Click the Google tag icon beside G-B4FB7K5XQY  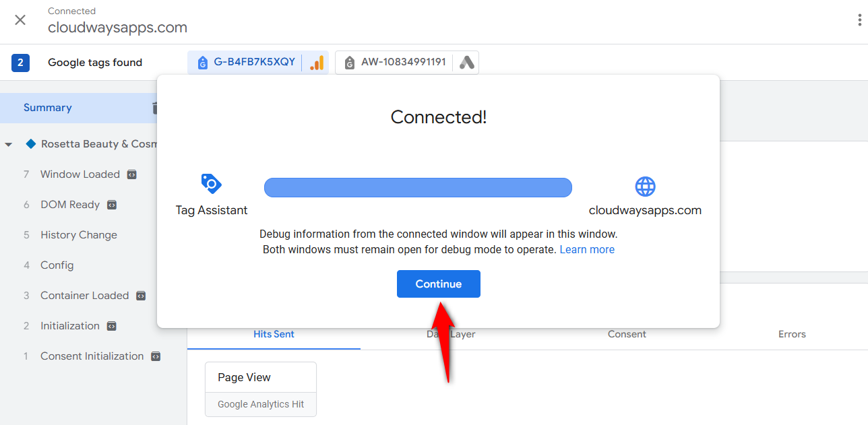coord(202,63)
